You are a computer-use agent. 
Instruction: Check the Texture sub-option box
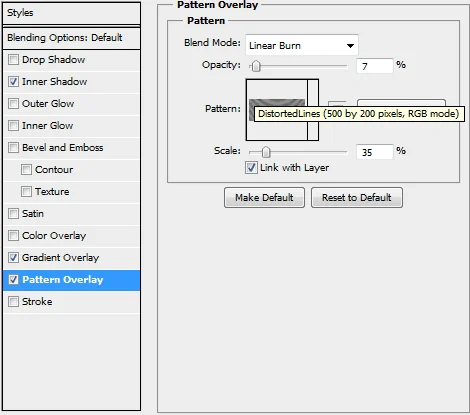pyautogui.click(x=26, y=192)
